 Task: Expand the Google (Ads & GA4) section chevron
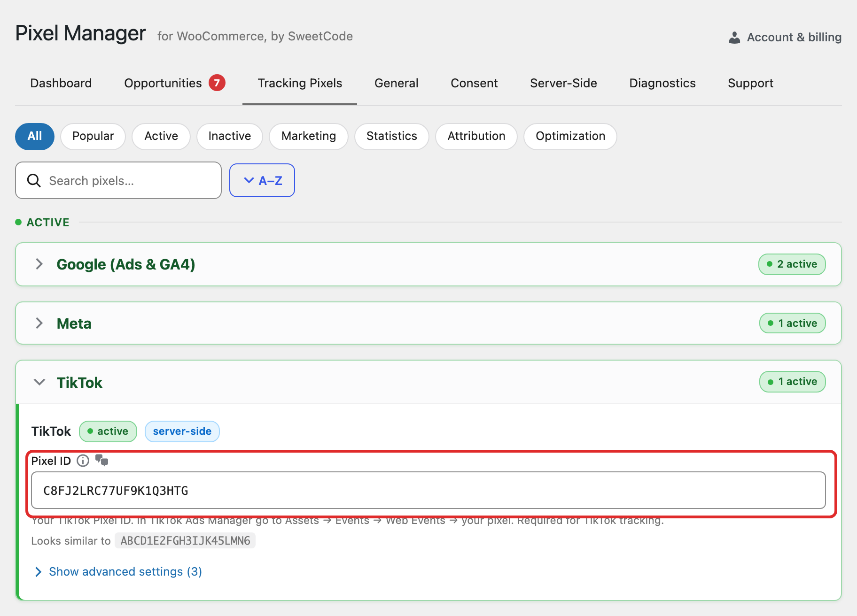[39, 264]
